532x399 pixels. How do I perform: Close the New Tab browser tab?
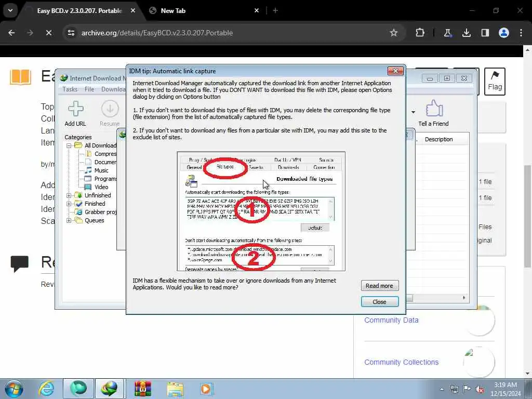tap(257, 10)
